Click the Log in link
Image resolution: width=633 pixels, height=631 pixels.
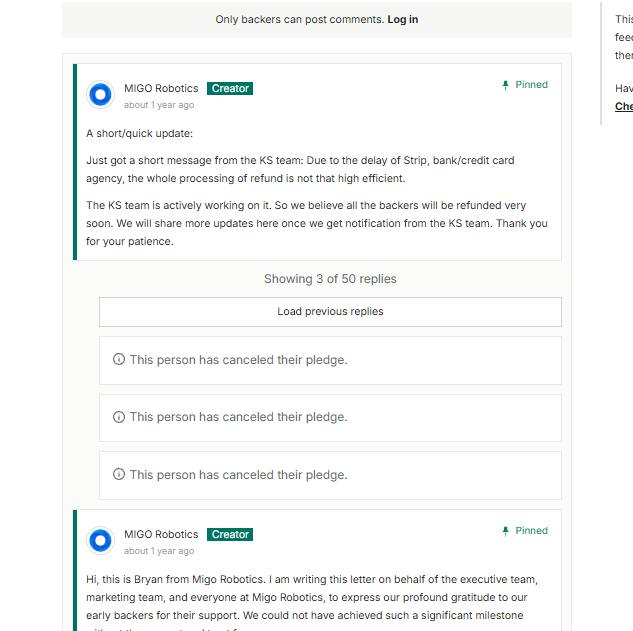(402, 19)
